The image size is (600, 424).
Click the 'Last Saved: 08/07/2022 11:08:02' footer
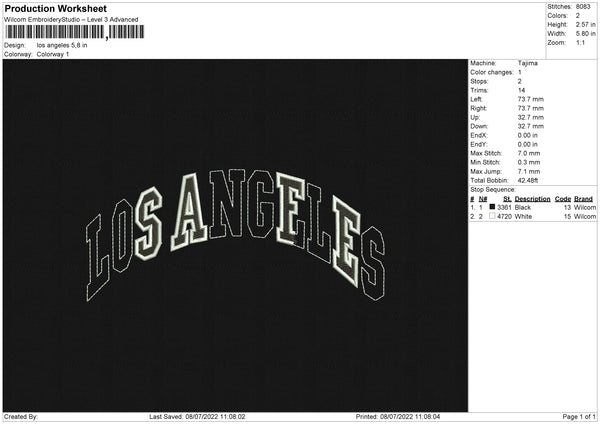(197, 417)
